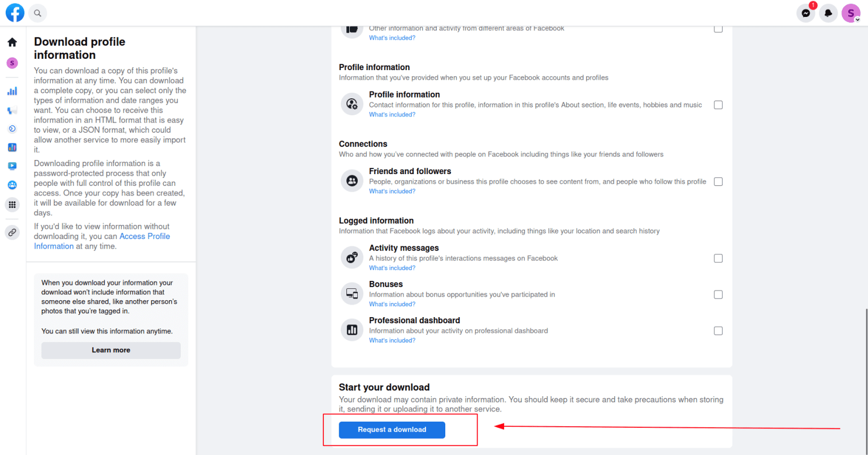Click Learn more about shared information
Image resolution: width=868 pixels, height=455 pixels.
(111, 350)
